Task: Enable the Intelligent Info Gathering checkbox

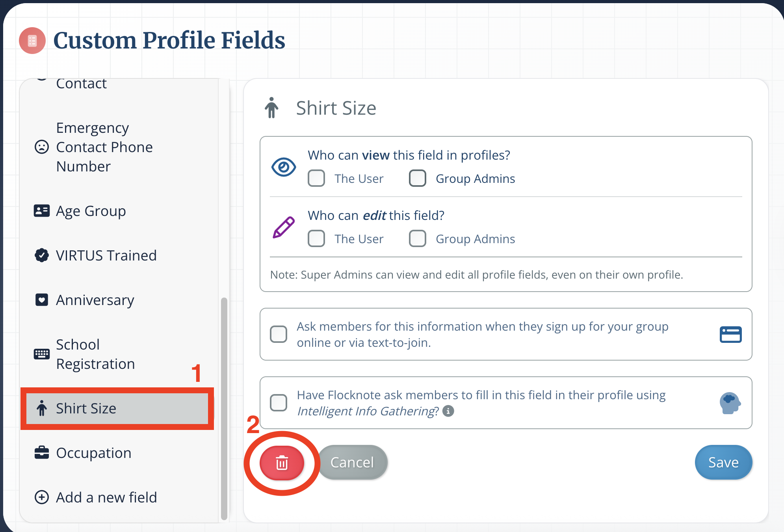Action: tap(279, 403)
